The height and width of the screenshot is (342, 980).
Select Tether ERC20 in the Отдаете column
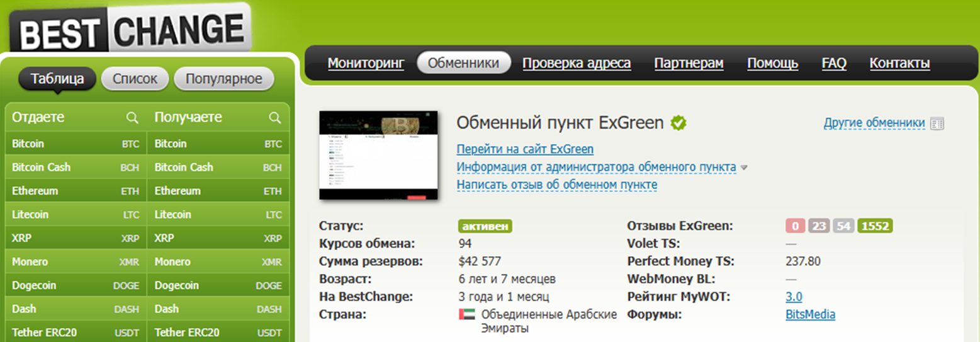(76, 333)
